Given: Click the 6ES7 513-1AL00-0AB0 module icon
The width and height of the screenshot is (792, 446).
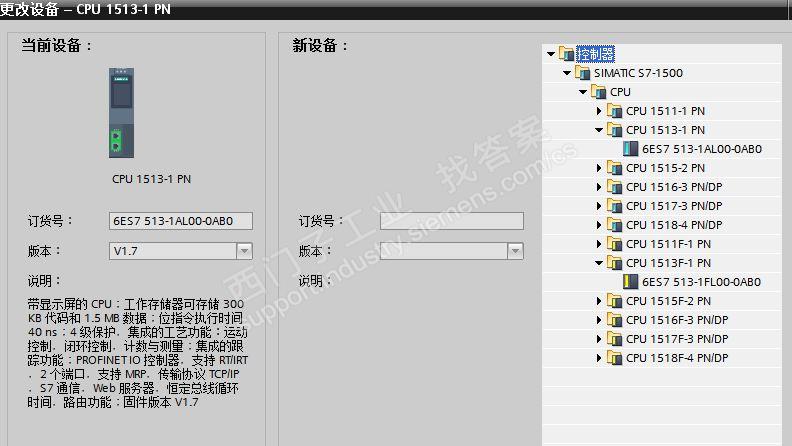Looking at the screenshot, I should tap(630, 148).
